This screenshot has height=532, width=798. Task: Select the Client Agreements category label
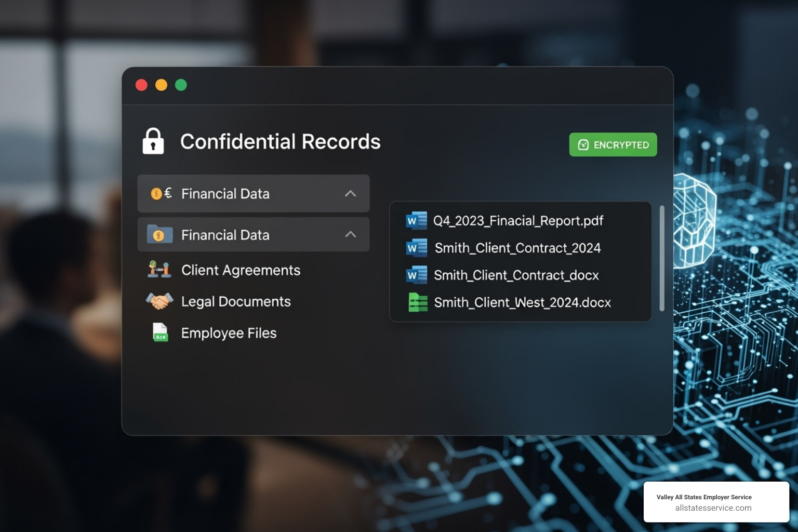point(241,270)
